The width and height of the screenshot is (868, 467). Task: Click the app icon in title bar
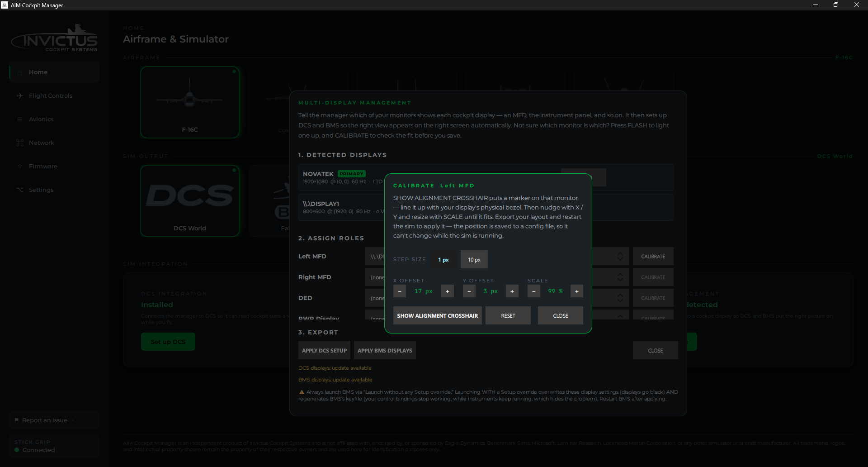click(5, 5)
